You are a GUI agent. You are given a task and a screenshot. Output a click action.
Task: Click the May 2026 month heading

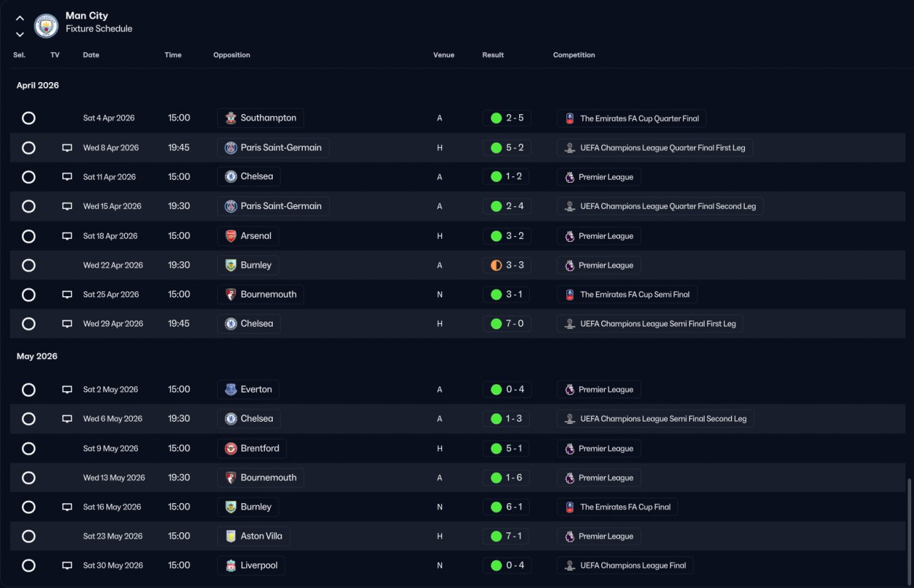click(37, 357)
